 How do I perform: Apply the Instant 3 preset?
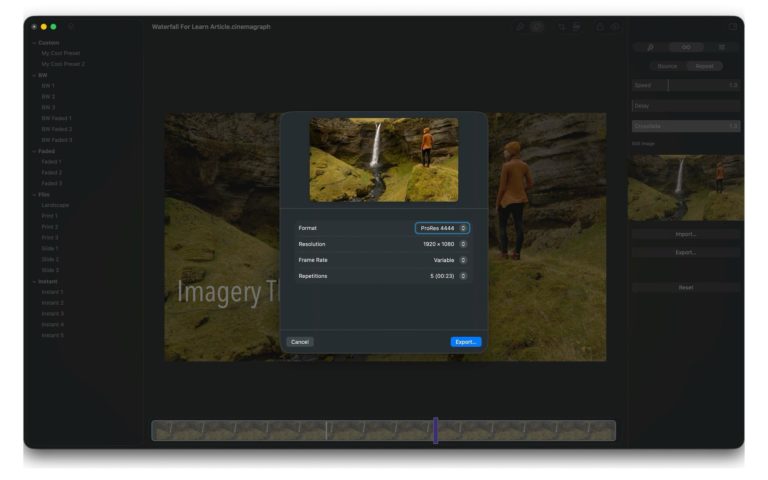coord(52,313)
